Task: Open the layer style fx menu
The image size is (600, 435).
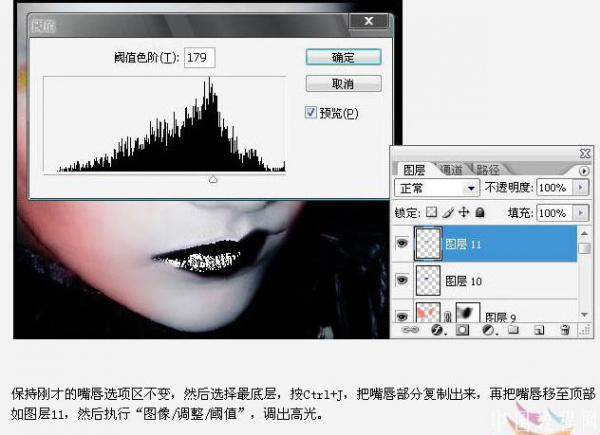Action: pyautogui.click(x=435, y=328)
